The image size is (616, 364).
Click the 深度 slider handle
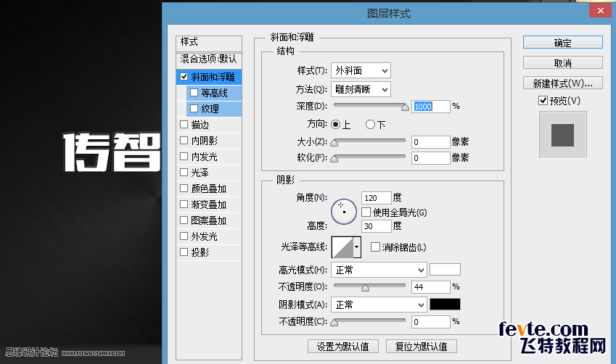click(405, 107)
